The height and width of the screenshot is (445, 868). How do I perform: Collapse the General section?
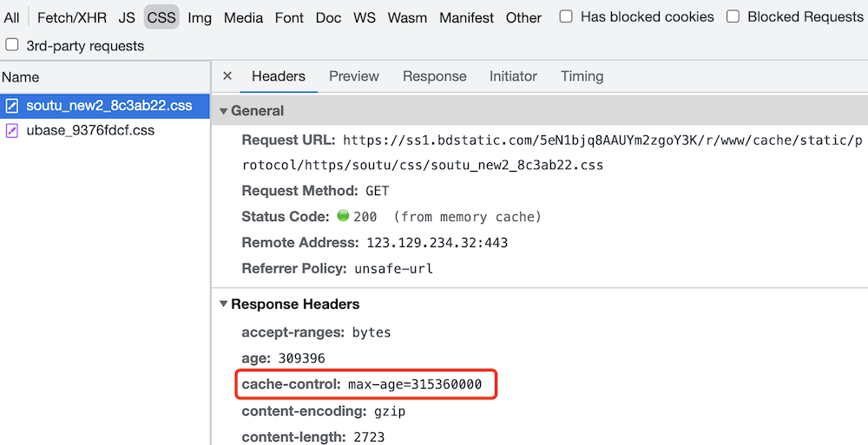click(224, 111)
